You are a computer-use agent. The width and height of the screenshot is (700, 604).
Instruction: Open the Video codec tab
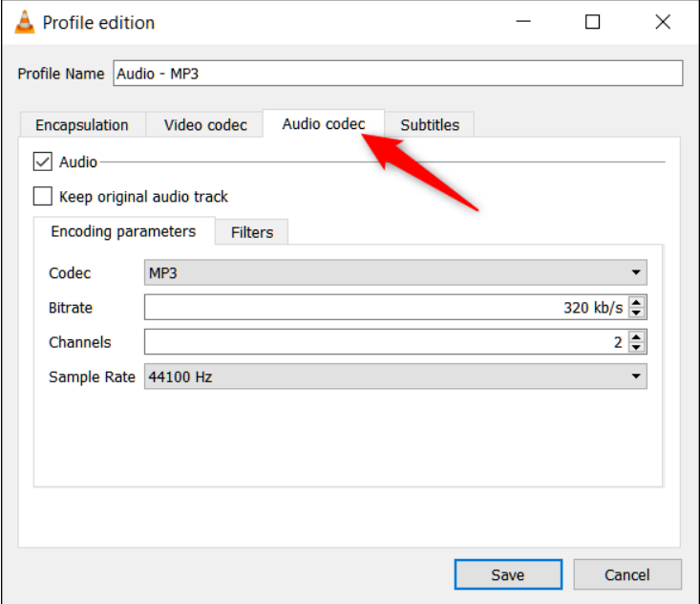click(205, 125)
